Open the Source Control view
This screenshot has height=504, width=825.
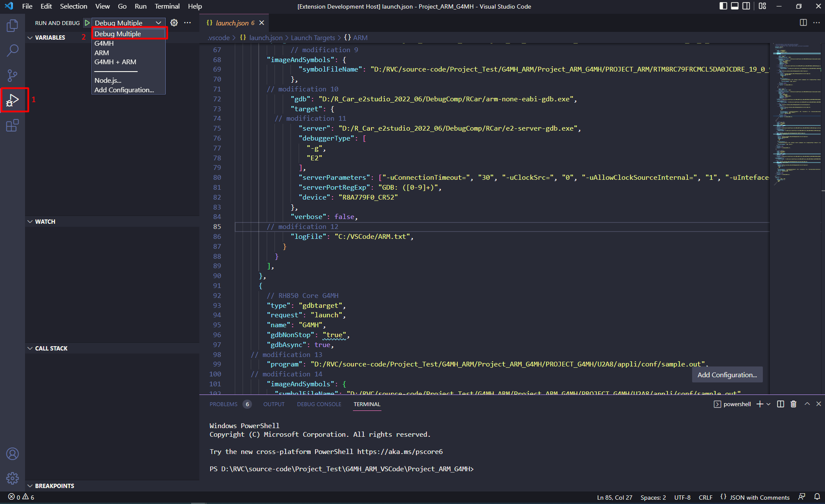tap(13, 75)
